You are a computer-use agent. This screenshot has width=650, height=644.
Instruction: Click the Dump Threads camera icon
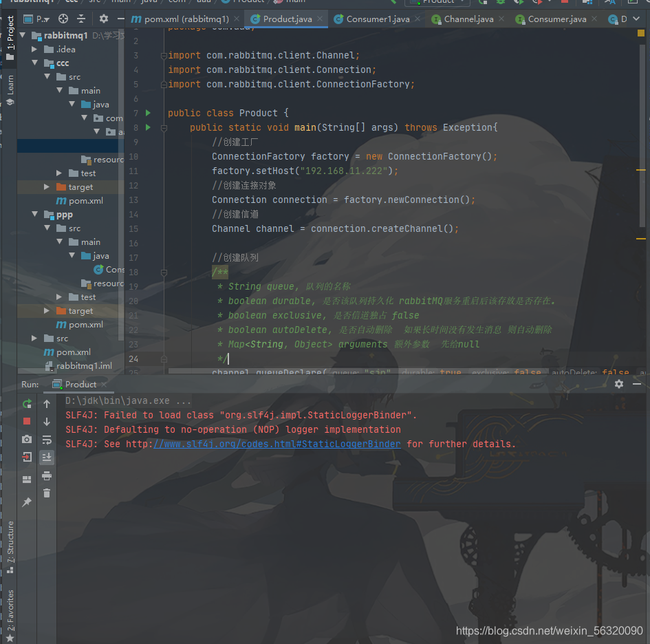click(x=27, y=439)
